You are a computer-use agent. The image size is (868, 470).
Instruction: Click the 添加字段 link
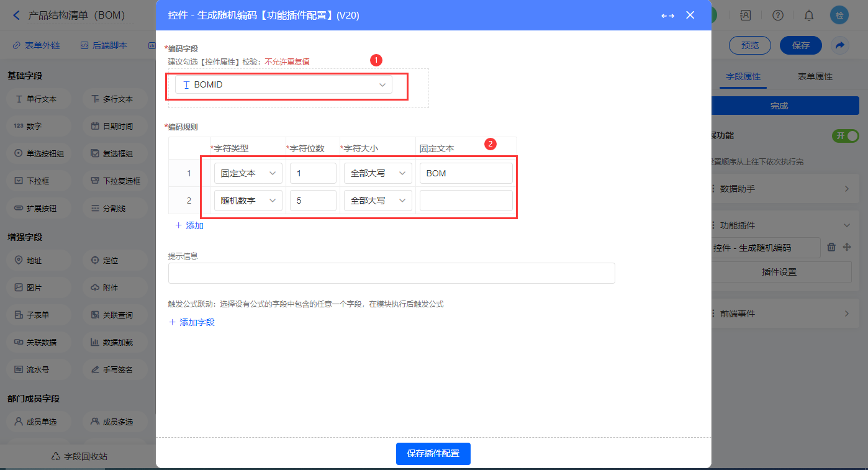click(192, 322)
